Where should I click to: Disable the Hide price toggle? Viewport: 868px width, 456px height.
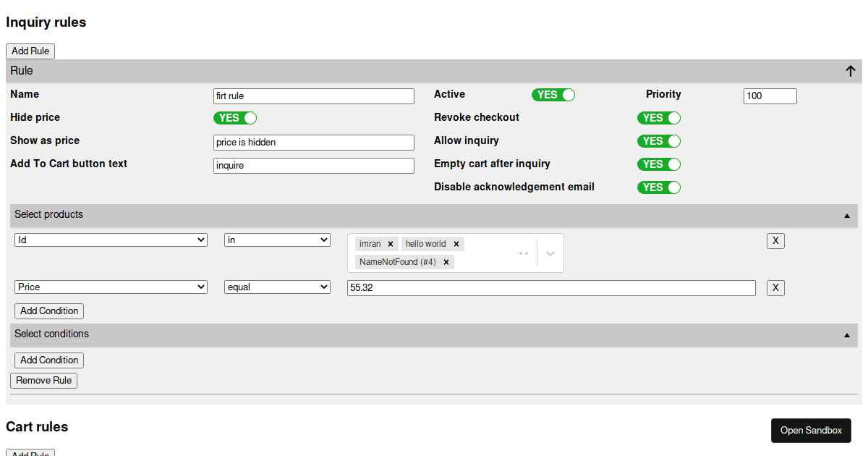[235, 118]
